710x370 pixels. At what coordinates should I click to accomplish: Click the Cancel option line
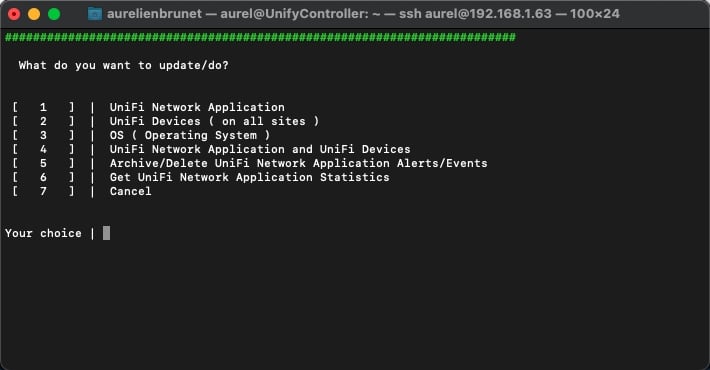coord(130,192)
